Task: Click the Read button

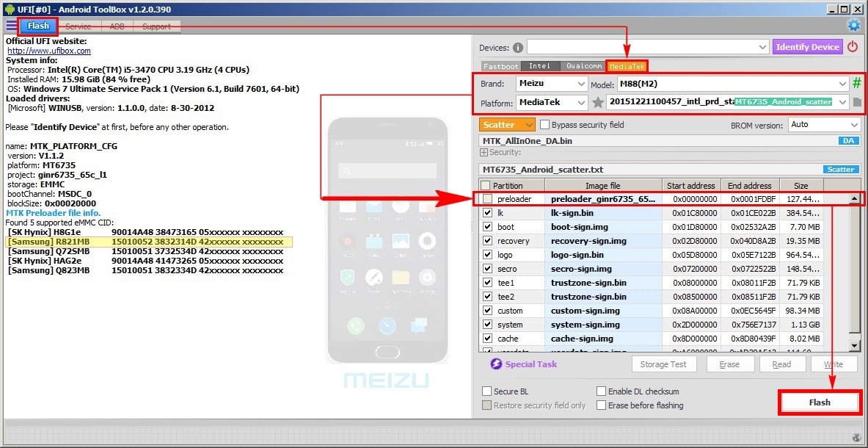Action: click(781, 364)
